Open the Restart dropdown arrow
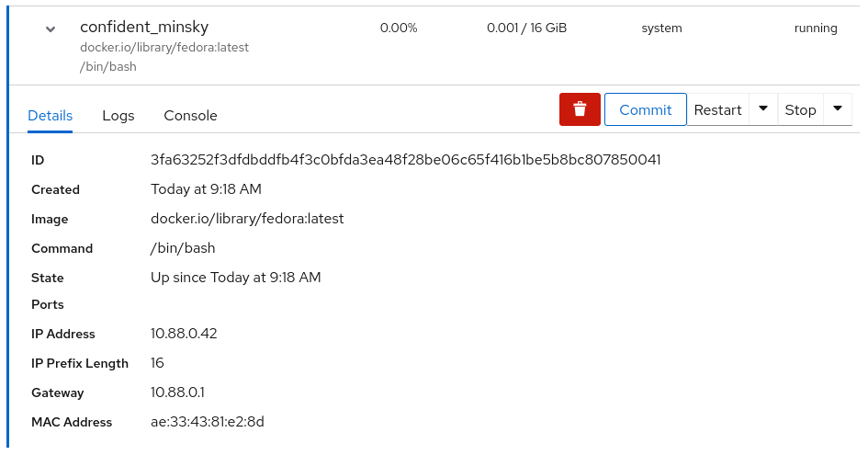This screenshot has width=868, height=455. coord(762,109)
